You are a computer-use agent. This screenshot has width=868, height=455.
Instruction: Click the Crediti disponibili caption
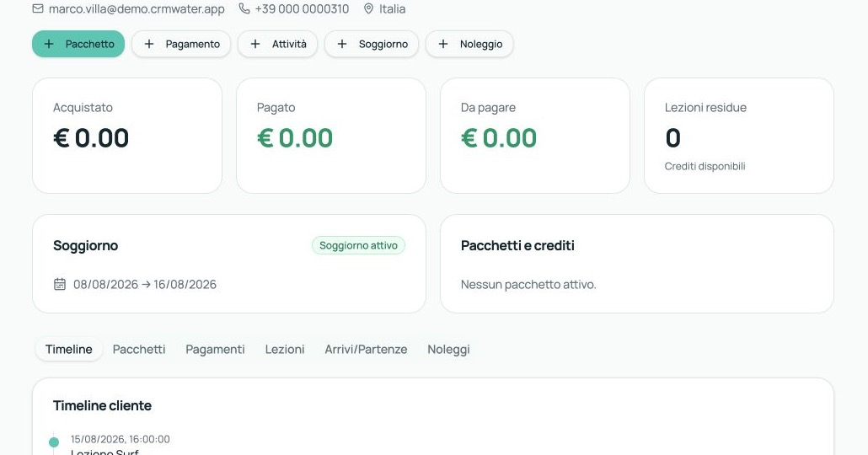pos(705,166)
